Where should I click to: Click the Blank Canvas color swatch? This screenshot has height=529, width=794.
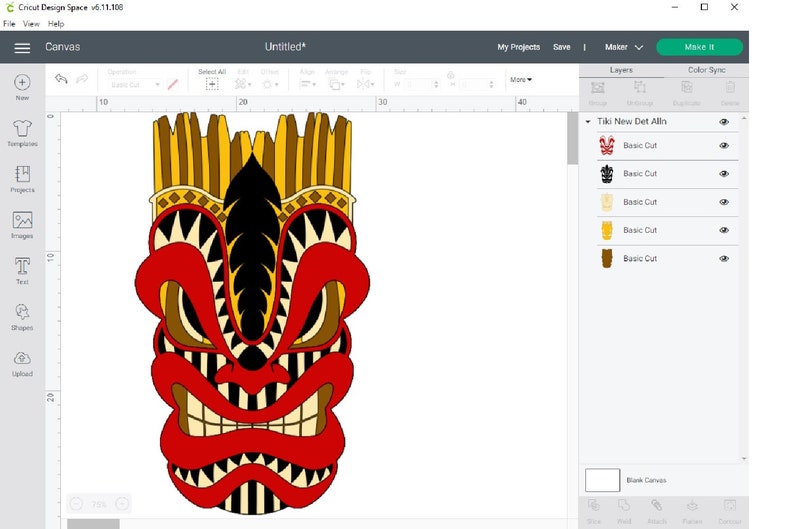pos(603,480)
